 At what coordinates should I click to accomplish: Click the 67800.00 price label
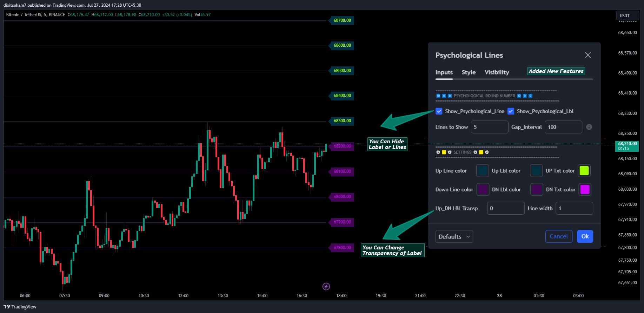pyautogui.click(x=342, y=248)
